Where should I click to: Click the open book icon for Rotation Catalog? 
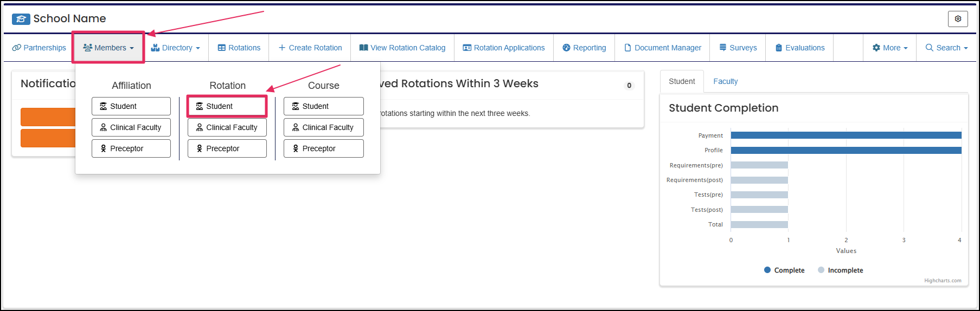pos(364,48)
